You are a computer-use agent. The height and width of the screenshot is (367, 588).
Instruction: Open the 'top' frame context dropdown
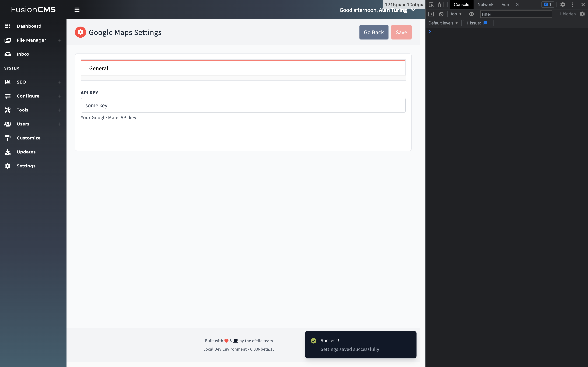tap(456, 14)
